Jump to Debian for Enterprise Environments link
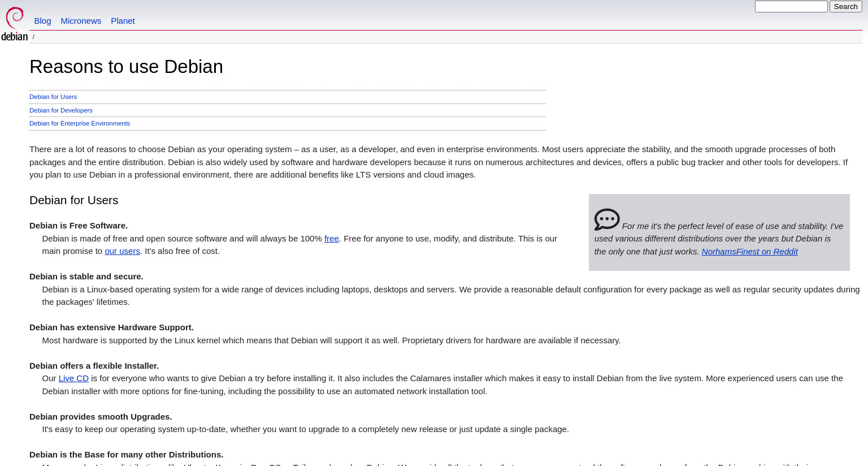Image resolution: width=868 pixels, height=466 pixels. click(80, 123)
